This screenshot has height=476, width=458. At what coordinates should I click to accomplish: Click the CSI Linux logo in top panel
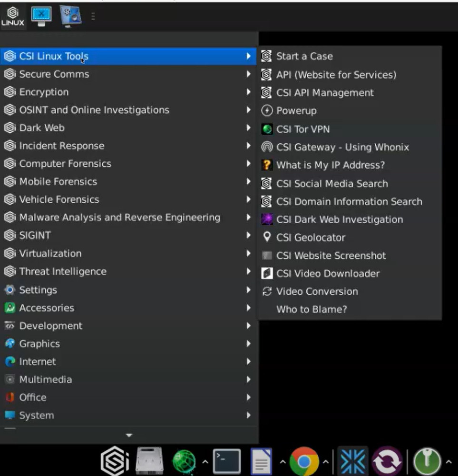[12, 16]
